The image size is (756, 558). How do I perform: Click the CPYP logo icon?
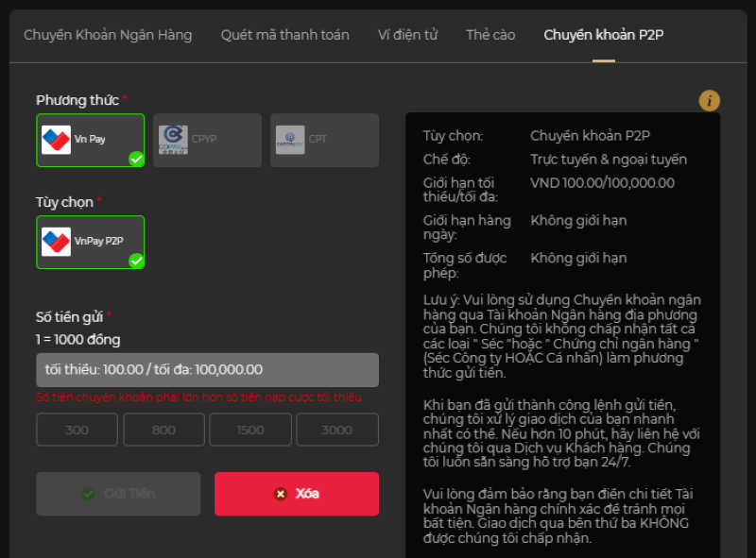coord(173,140)
